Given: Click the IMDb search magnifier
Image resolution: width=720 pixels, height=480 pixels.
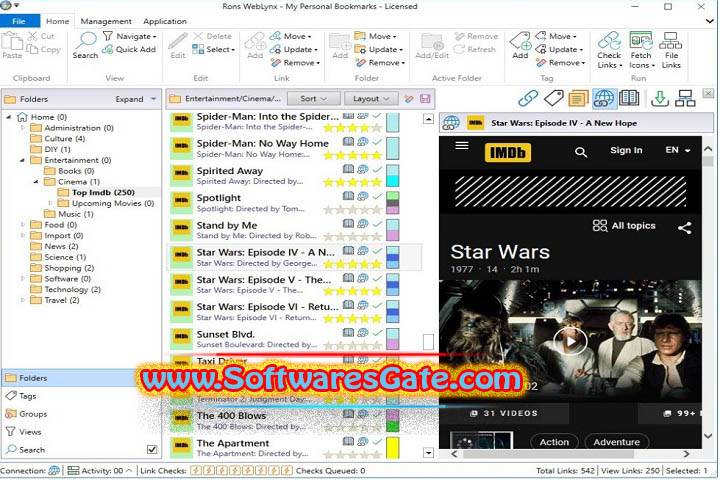Looking at the screenshot, I should (581, 152).
